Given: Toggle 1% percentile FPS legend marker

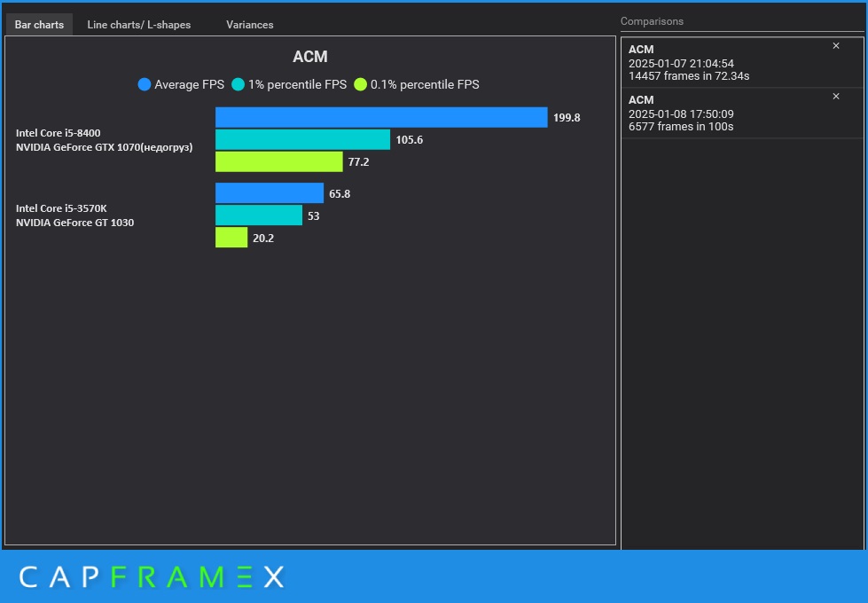Looking at the screenshot, I should pyautogui.click(x=238, y=85).
